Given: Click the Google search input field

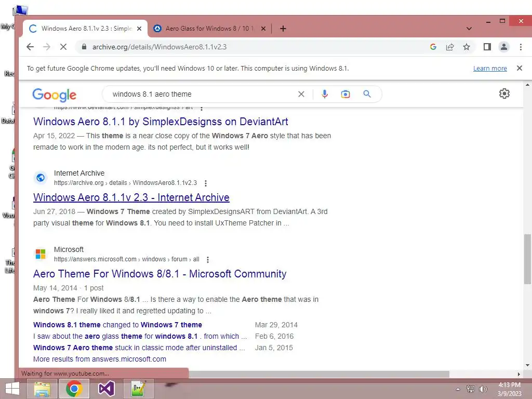Looking at the screenshot, I should click(x=202, y=94).
